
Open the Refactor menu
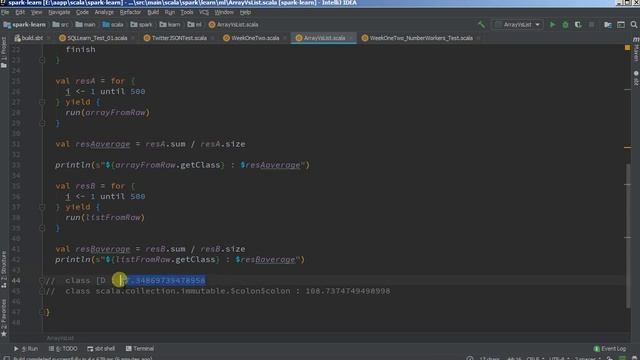tap(130, 13)
